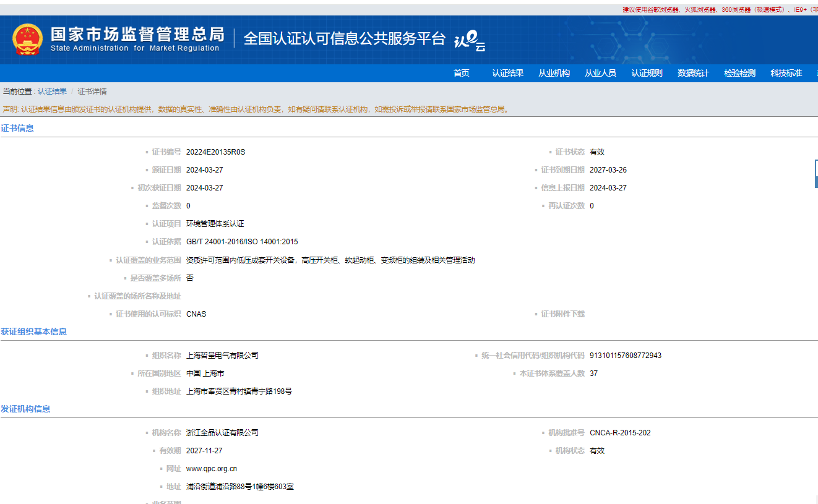Click the 国家市场监督管理总局 title text
This screenshot has width=818, height=504.
tap(137, 34)
